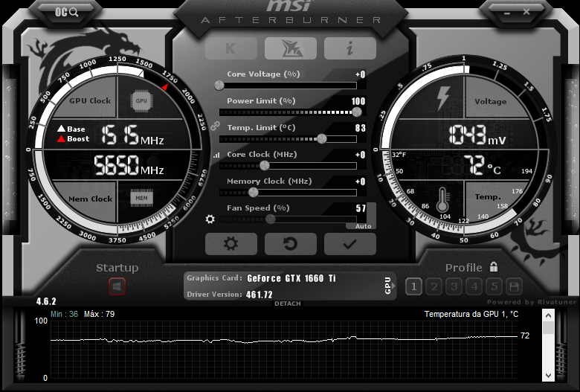The height and width of the screenshot is (392, 580).
Task: Open the curve editor bars icon beside Core Clock
Action: point(216,155)
